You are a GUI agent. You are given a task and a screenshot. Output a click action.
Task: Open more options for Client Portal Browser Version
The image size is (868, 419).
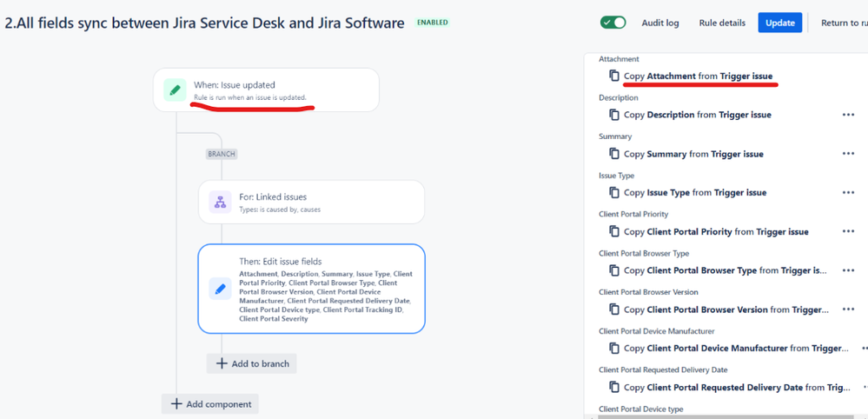click(x=848, y=309)
